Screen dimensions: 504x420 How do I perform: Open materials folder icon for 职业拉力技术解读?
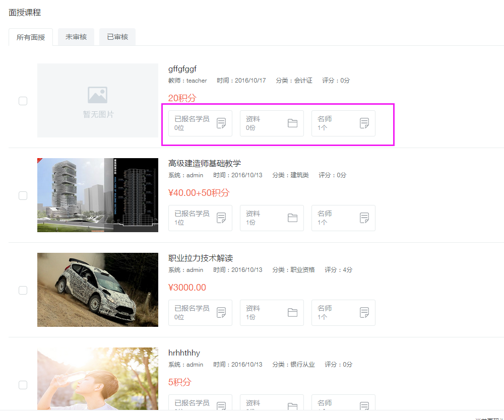292,313
